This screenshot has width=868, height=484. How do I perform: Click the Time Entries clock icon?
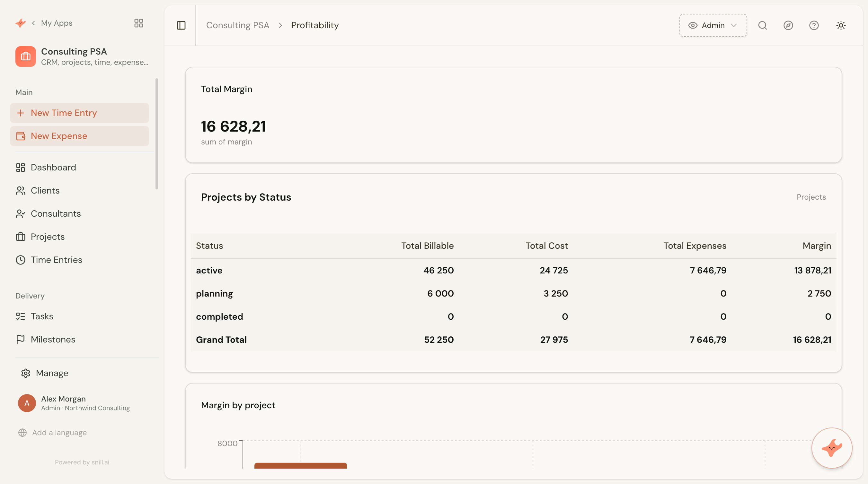[x=21, y=260]
